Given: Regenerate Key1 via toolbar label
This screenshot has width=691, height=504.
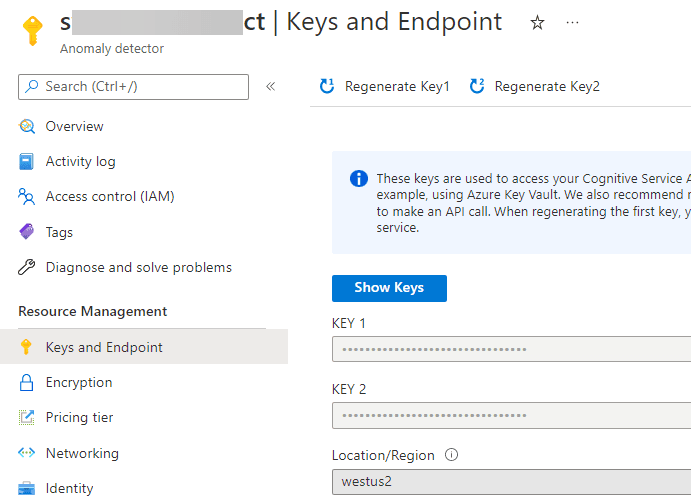Looking at the screenshot, I should (x=397, y=86).
